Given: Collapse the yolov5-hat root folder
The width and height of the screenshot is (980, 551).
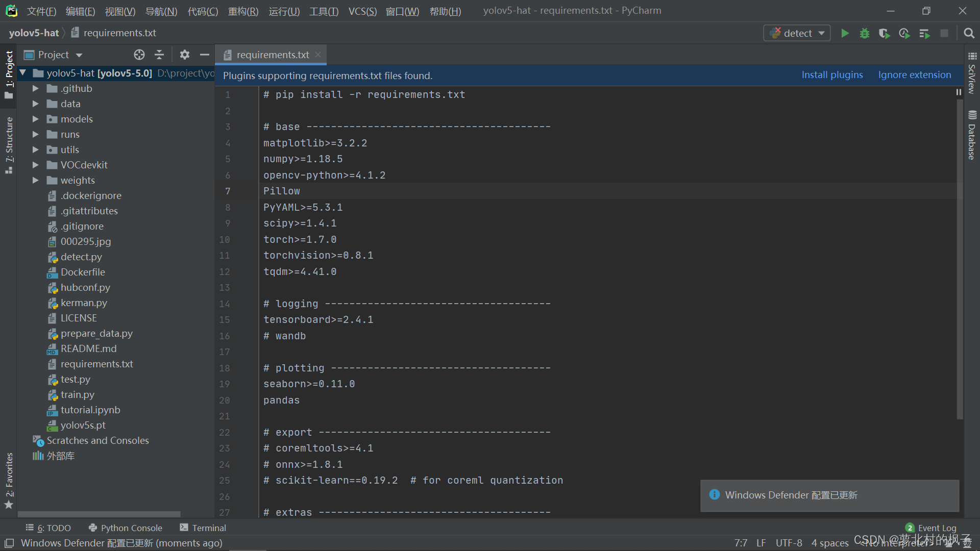Looking at the screenshot, I should coord(23,73).
